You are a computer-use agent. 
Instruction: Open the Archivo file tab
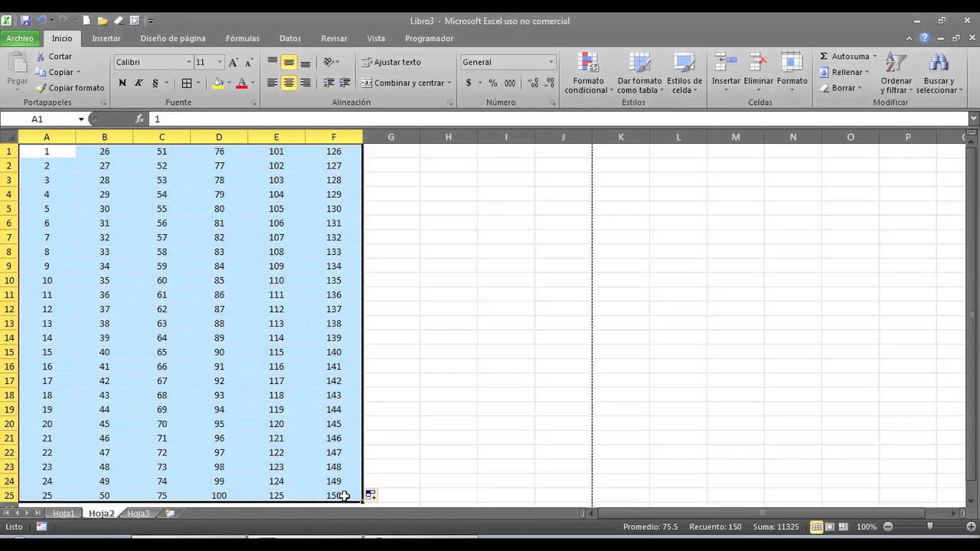click(x=20, y=38)
